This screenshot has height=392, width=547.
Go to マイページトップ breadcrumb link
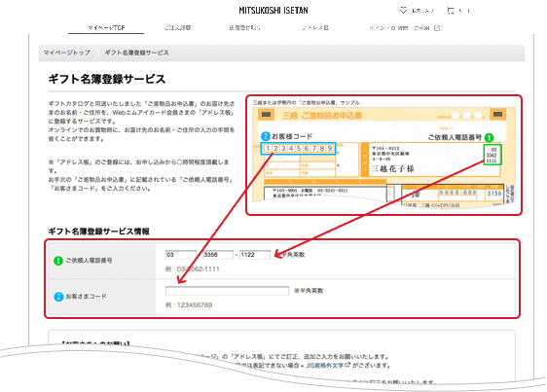coord(66,53)
